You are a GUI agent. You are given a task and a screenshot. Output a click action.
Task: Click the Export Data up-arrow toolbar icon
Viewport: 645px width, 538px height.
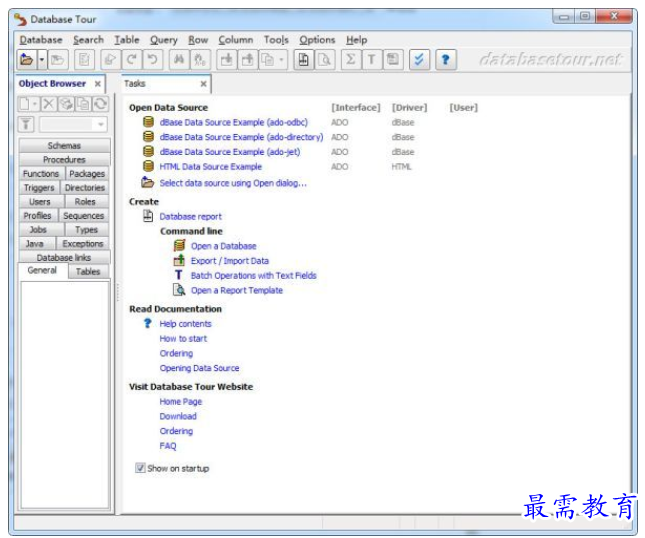248,60
